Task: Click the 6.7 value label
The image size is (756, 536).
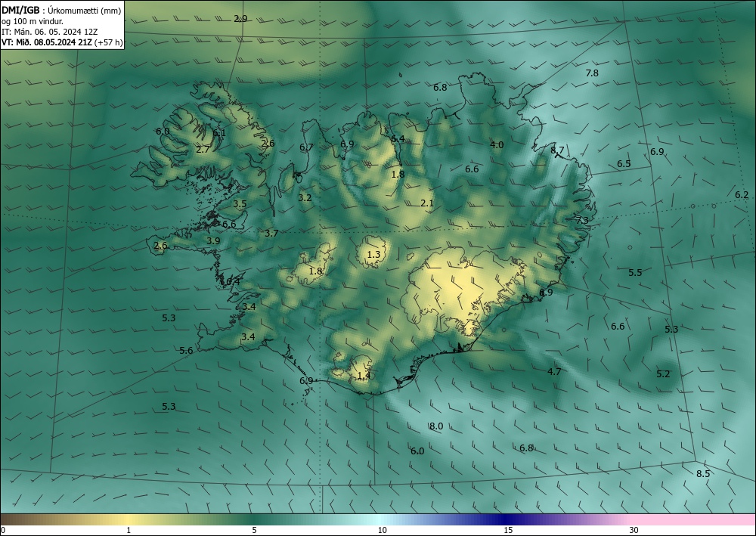Action: 307,147
